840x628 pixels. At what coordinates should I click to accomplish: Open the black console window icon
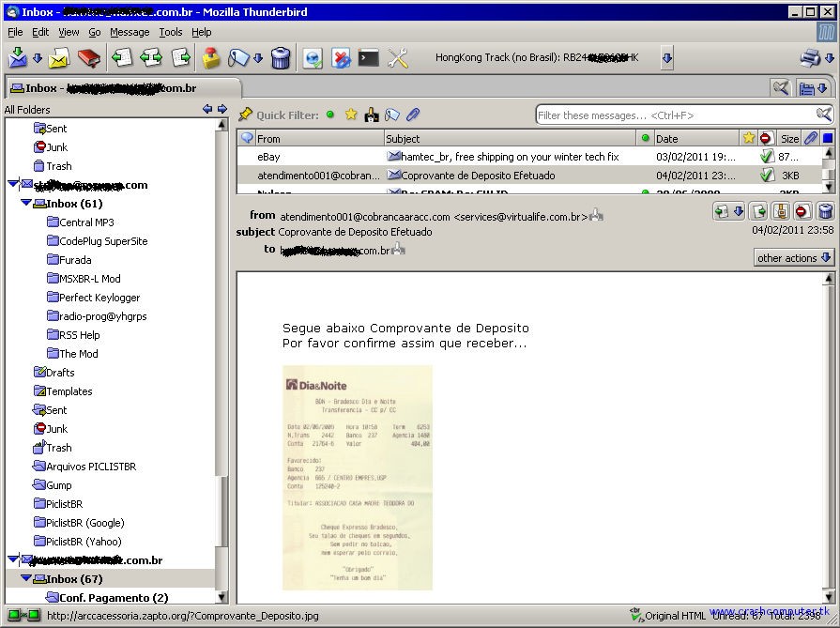369,58
